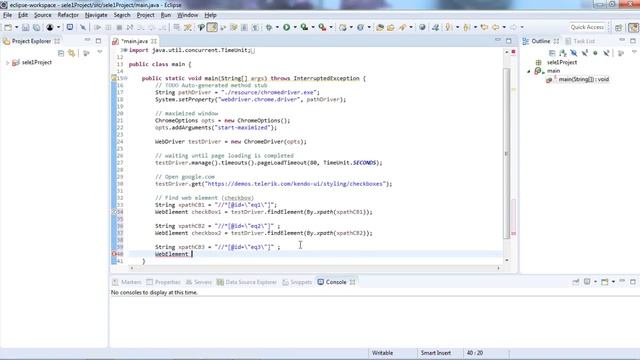The image size is (640, 360).
Task: Open the Back history dropdown arrow
Action: 504,27
